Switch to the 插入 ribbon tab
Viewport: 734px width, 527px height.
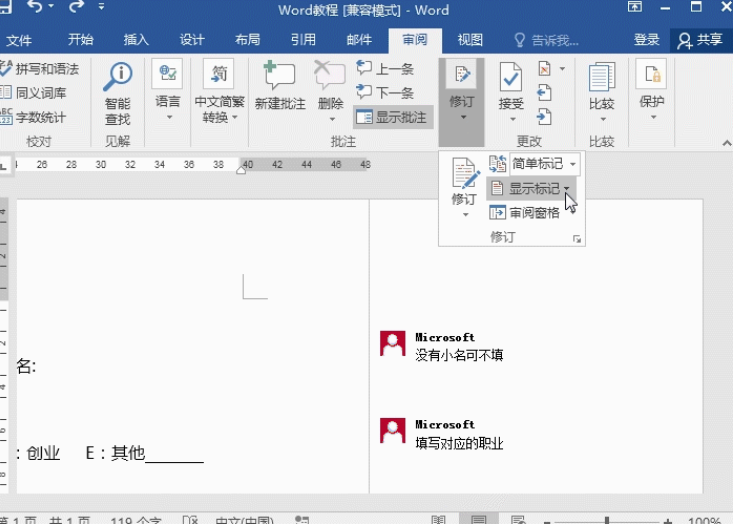point(136,40)
